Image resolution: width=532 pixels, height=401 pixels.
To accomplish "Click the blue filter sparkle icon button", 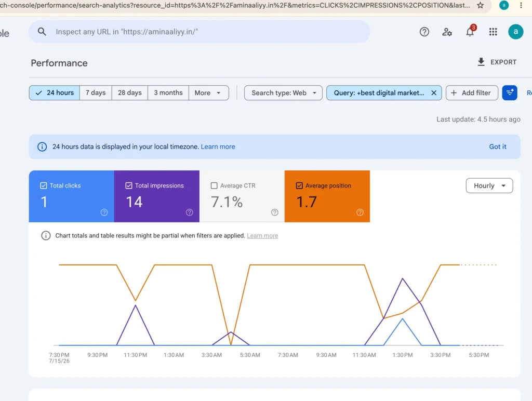I will coord(509,93).
